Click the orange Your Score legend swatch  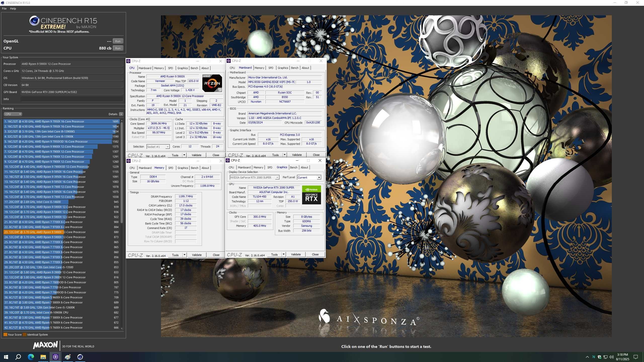[5, 335]
